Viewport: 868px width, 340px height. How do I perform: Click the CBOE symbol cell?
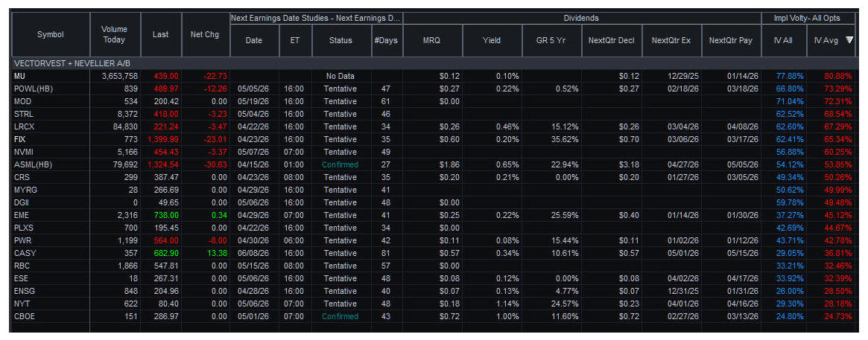pyautogui.click(x=25, y=316)
